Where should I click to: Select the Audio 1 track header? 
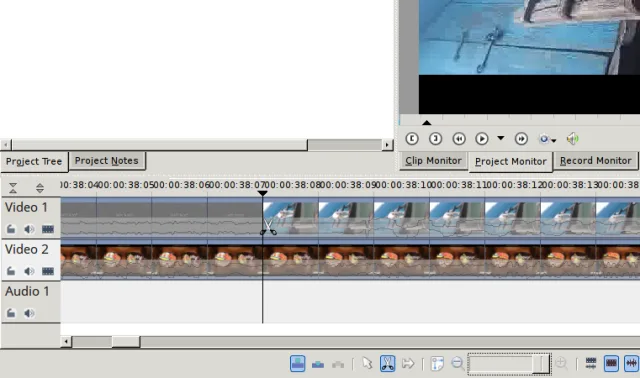click(x=31, y=302)
